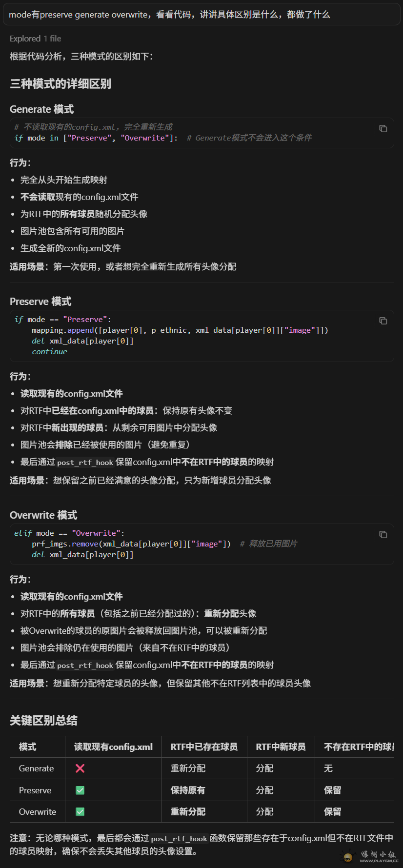Screen dimensions: 403x868
Task: Click the "三种模式的详细区别" heading
Action: pyautogui.click(x=60, y=84)
